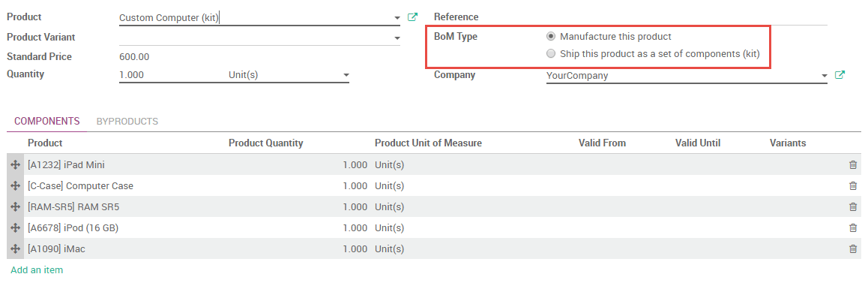Open the Company dropdown arrow
The image size is (868, 283).
click(x=825, y=76)
